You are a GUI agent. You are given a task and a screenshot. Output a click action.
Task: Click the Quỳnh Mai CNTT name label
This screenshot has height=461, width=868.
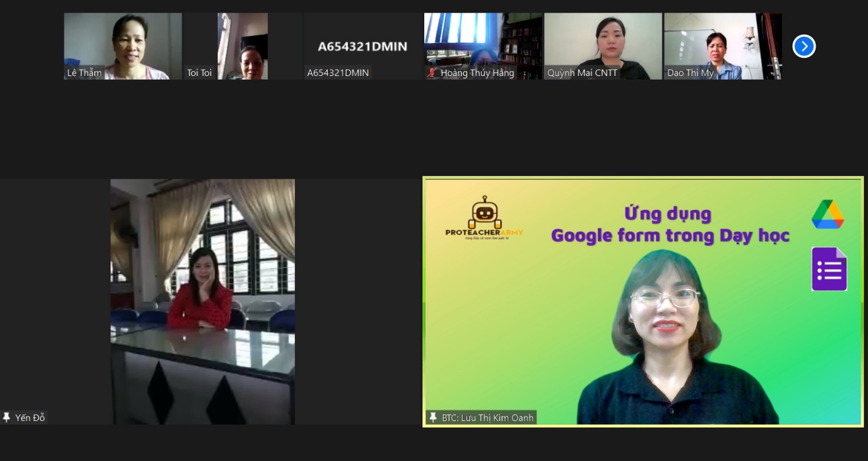[x=582, y=73]
